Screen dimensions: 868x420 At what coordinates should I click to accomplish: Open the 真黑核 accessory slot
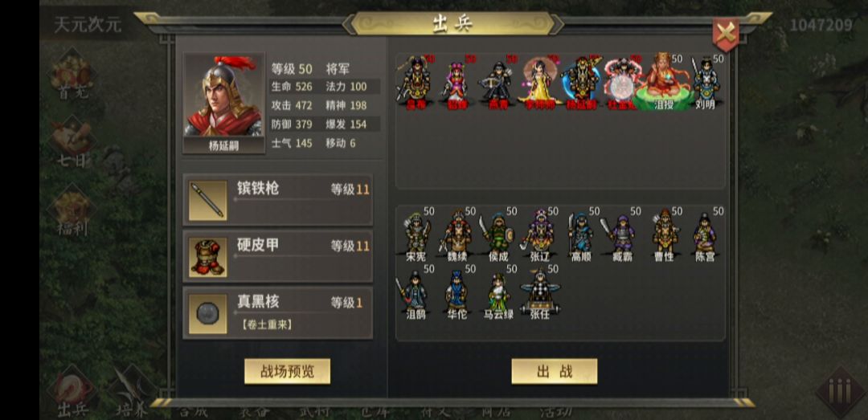[277, 312]
